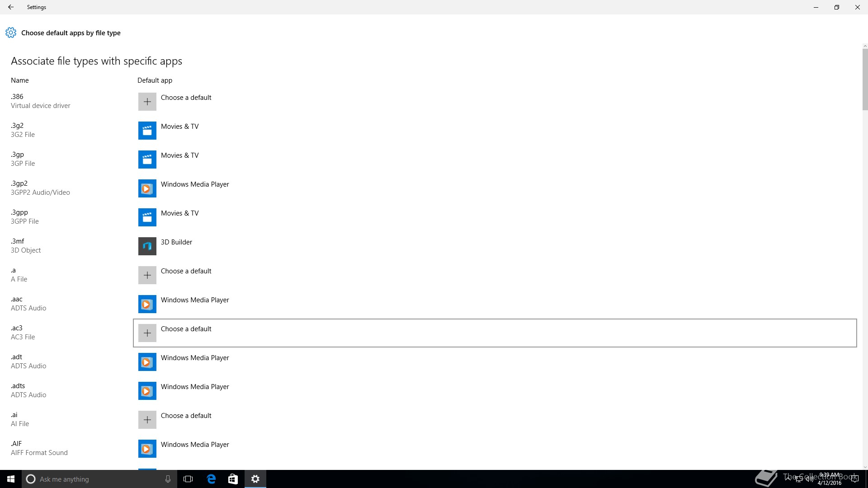
Task: Launch Microsoft Edge from the taskbar
Action: pos(211,479)
